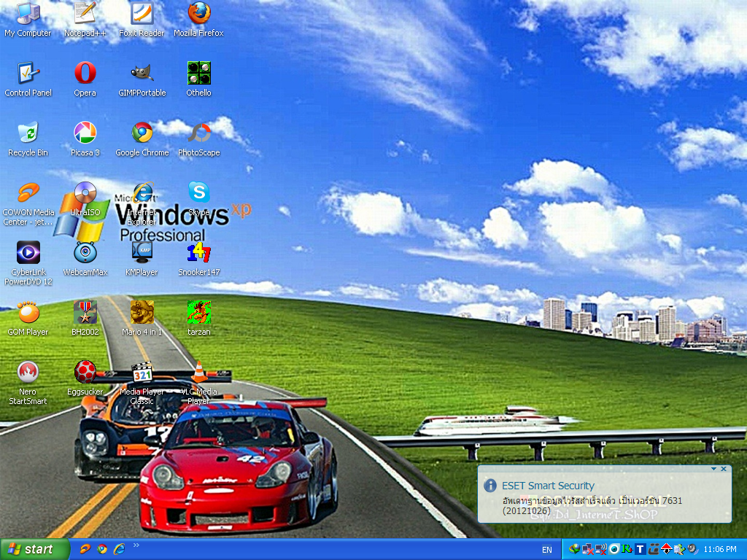Close the ESET Smart Security notification
The height and width of the screenshot is (560, 747).
[x=724, y=469]
